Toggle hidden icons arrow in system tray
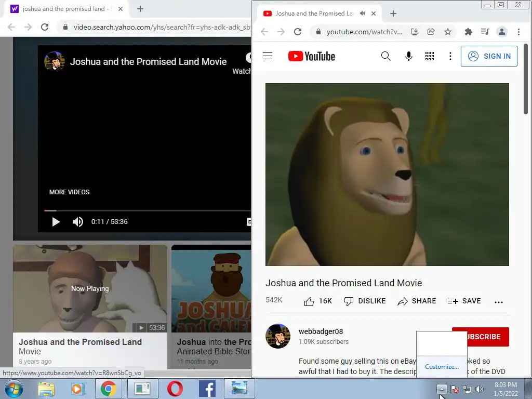532x399 pixels. [x=442, y=389]
